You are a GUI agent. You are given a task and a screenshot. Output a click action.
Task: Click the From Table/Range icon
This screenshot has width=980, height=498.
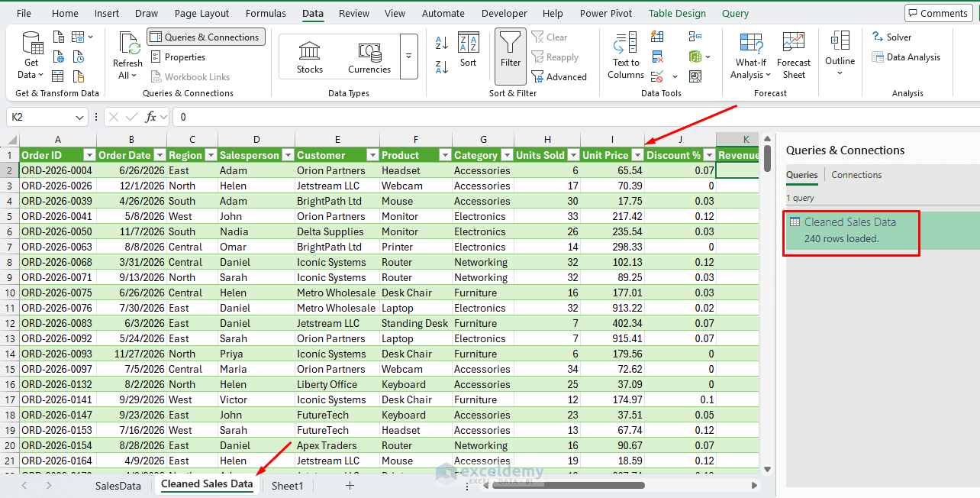[60, 76]
